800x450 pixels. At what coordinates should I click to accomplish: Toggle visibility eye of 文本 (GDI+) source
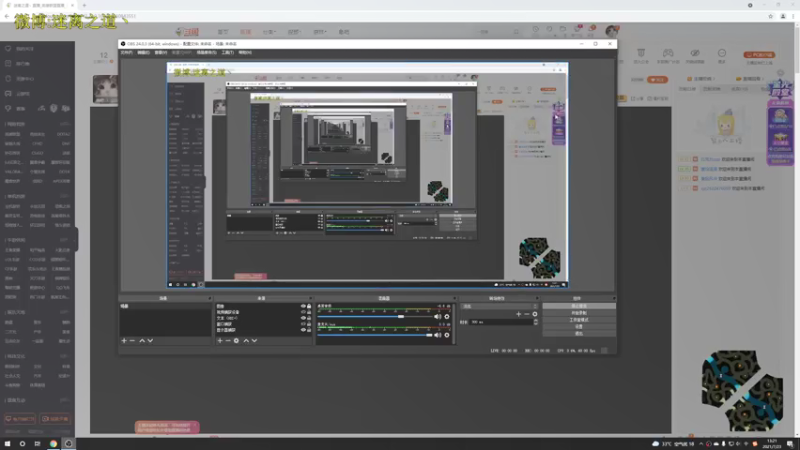(303, 318)
